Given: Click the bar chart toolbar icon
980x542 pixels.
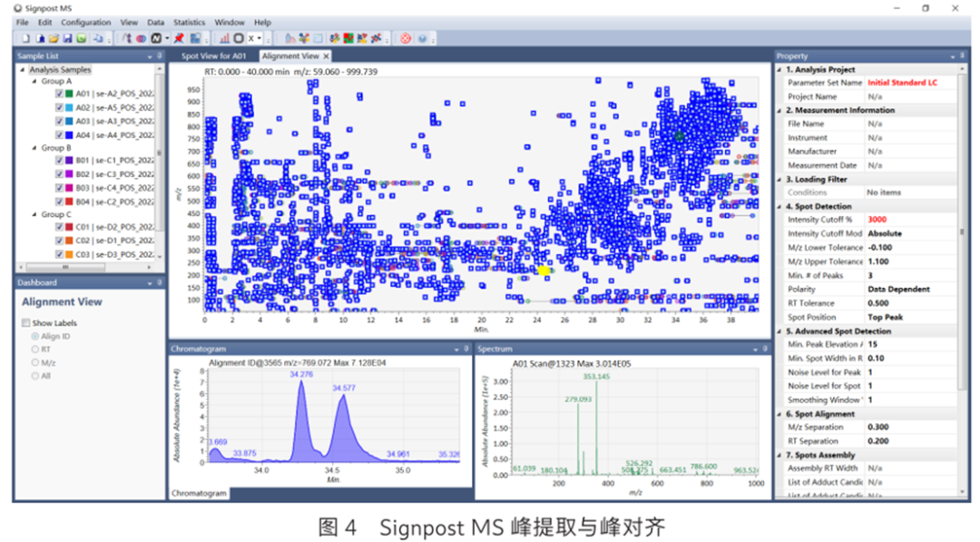Looking at the screenshot, I should tap(224, 38).
